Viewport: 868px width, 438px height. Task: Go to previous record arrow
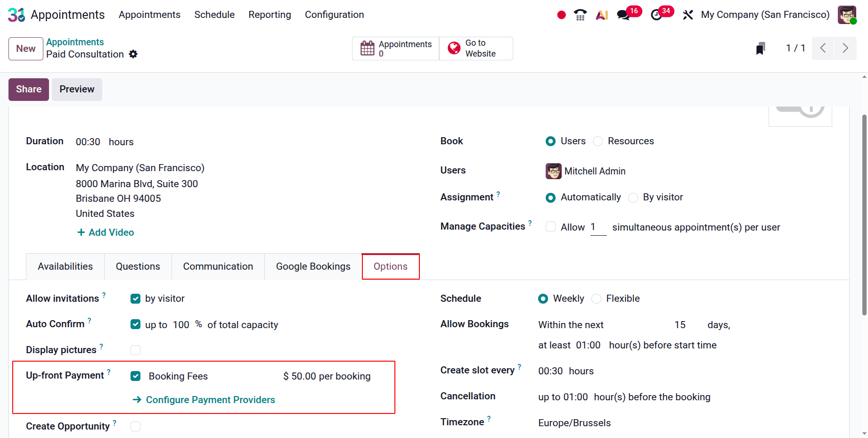(x=823, y=48)
